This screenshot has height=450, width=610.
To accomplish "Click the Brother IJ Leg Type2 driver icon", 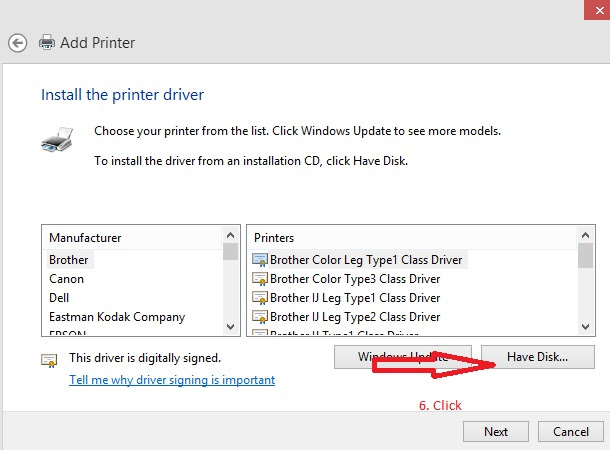I will coord(259,317).
